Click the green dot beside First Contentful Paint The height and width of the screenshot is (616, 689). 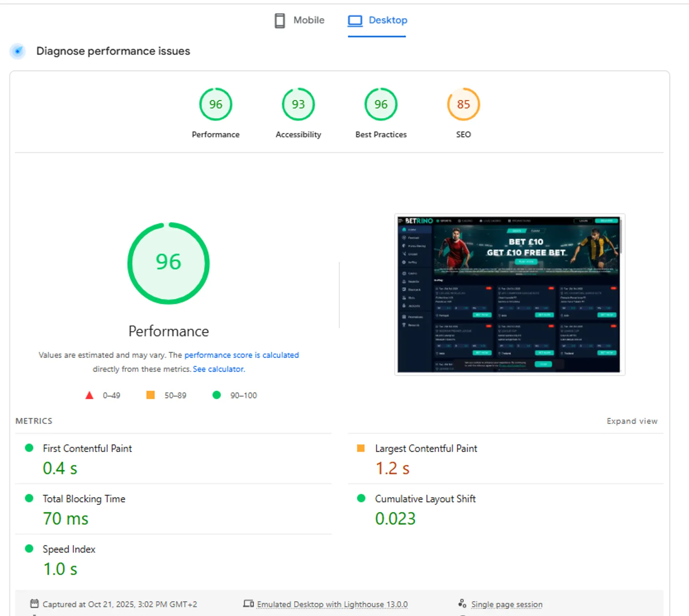click(29, 448)
